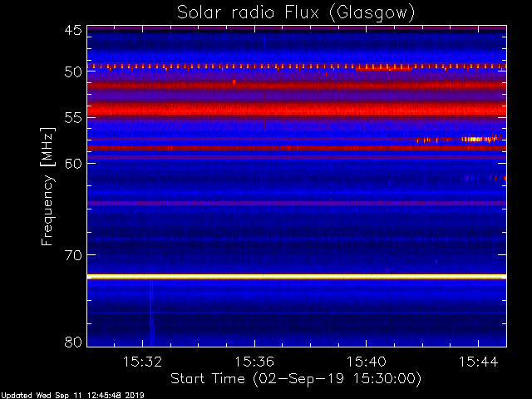Click the 15:40 time tick label
Screen dimensions: 532x399
tap(367, 362)
